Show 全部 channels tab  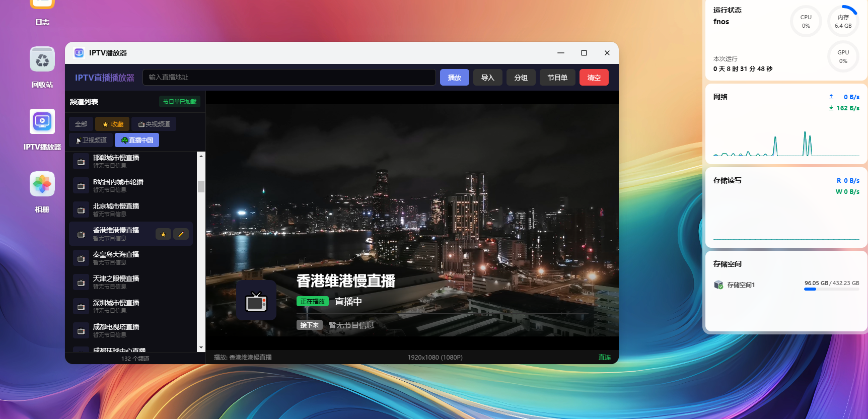click(81, 124)
